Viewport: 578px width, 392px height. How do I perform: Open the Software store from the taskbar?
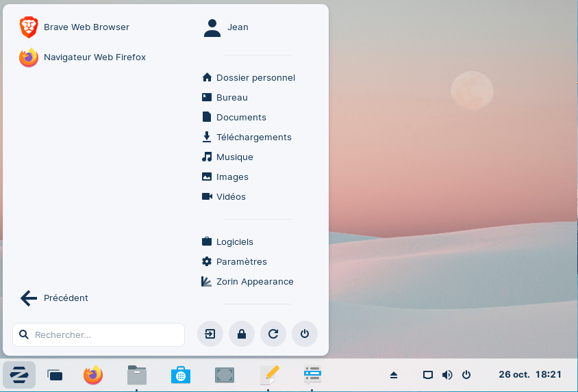click(181, 375)
